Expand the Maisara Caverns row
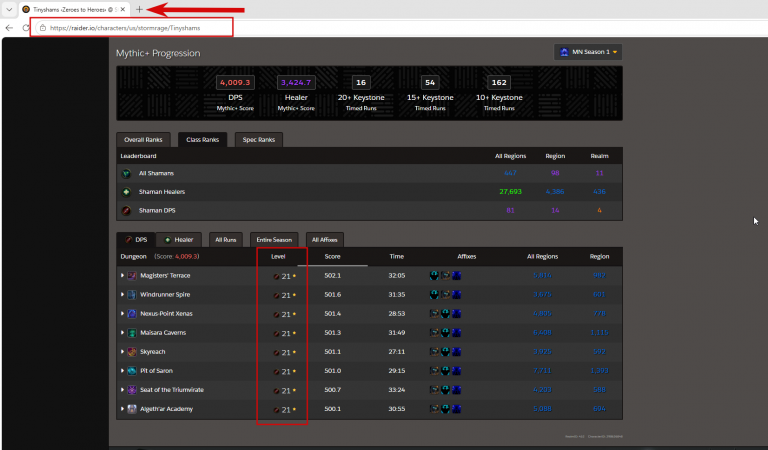The image size is (768, 450). [122, 332]
